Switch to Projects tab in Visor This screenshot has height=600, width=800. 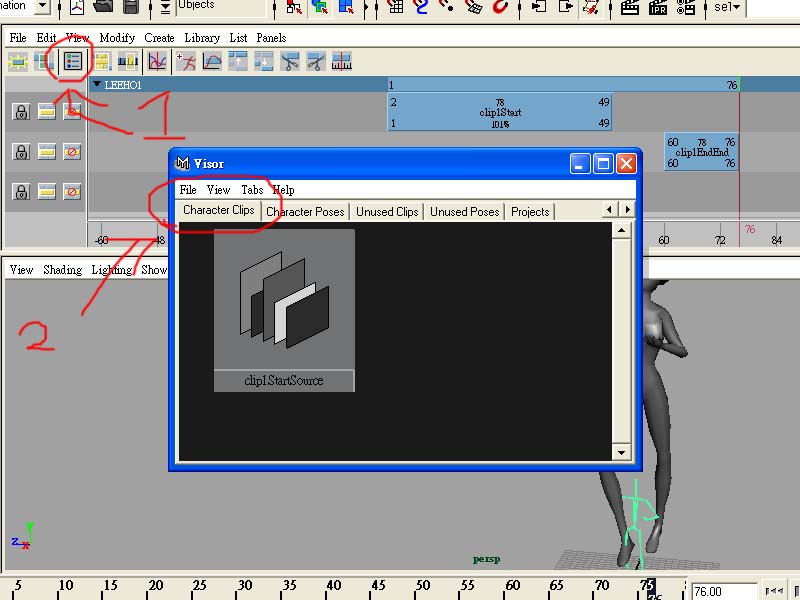[x=530, y=212]
